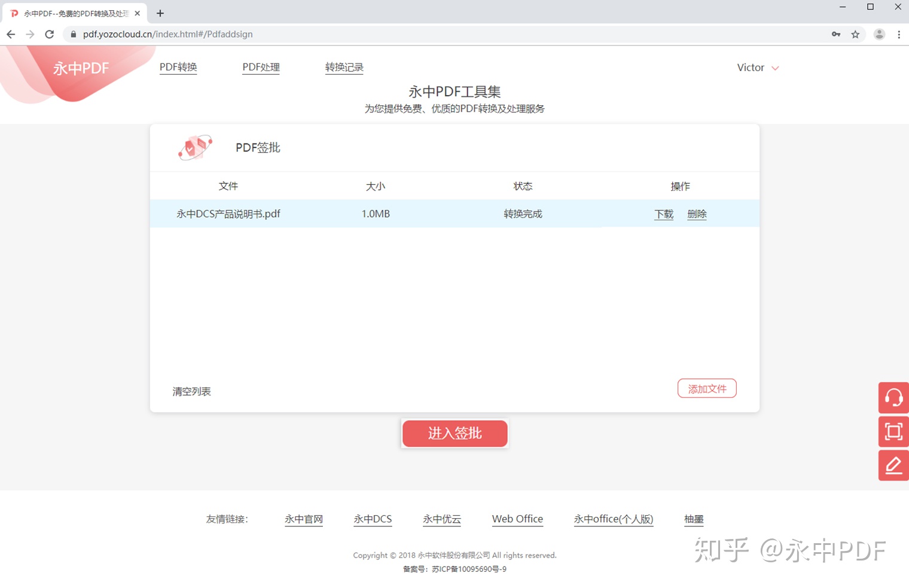Screen dimensions: 909x588
Task: Open the 永中office(个人版) link
Action: pos(614,519)
